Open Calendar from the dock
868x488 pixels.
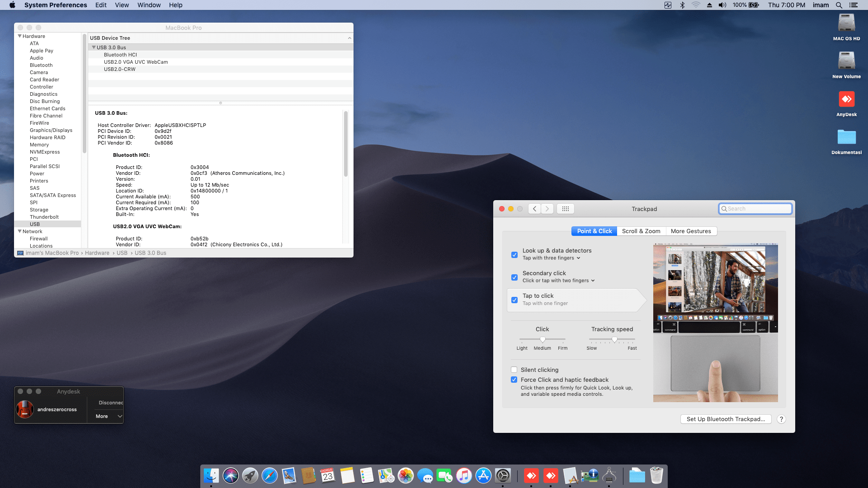[x=328, y=475]
